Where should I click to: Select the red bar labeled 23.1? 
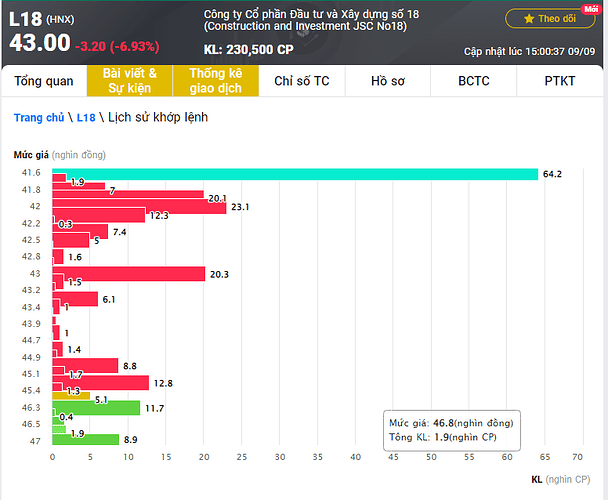(140, 207)
